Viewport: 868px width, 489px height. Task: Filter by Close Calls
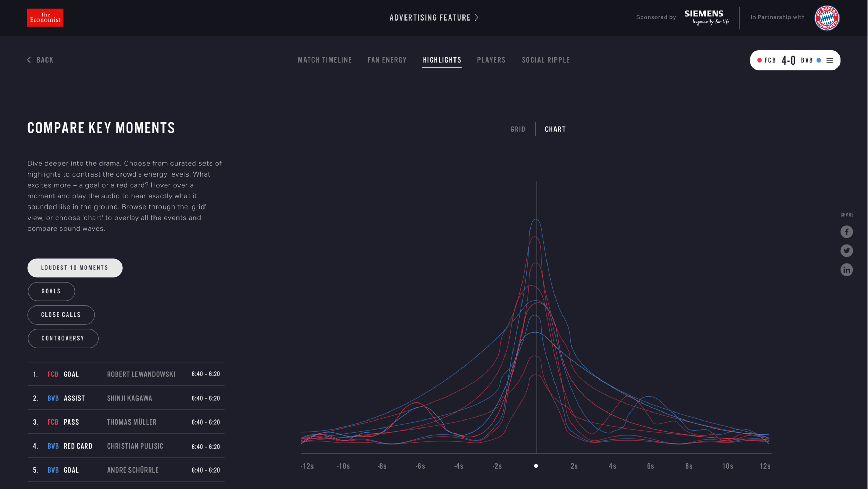click(61, 315)
